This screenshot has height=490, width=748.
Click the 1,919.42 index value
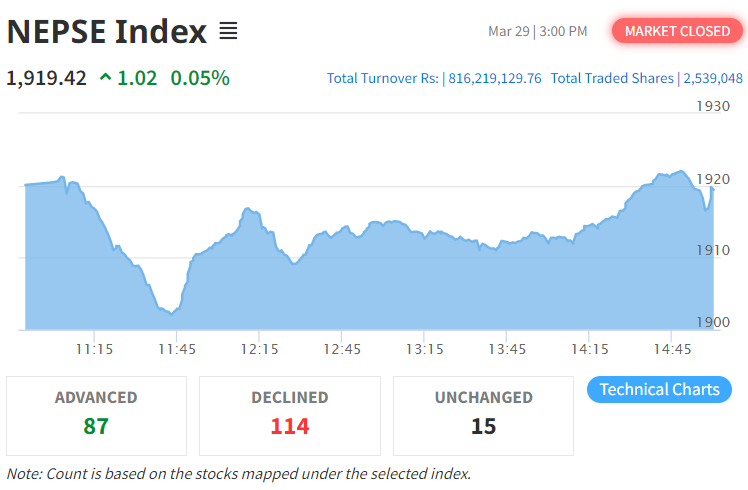point(47,78)
